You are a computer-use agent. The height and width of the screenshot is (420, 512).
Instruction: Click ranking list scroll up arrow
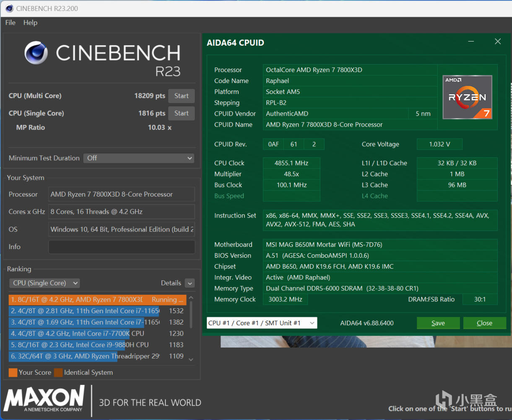pyautogui.click(x=191, y=298)
